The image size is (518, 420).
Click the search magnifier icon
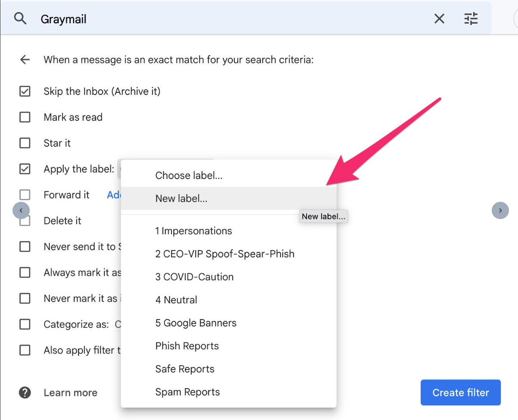(20, 19)
